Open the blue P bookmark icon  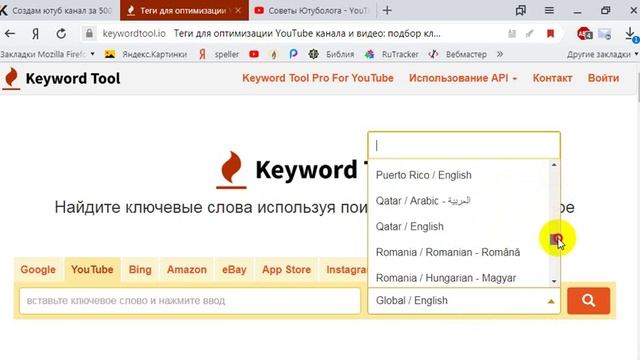click(293, 54)
